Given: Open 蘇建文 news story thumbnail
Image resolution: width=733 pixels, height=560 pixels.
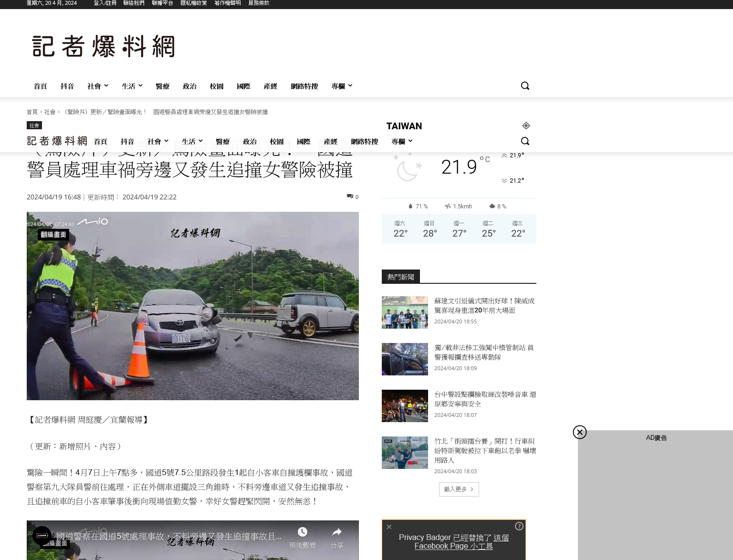Looking at the screenshot, I should [405, 312].
